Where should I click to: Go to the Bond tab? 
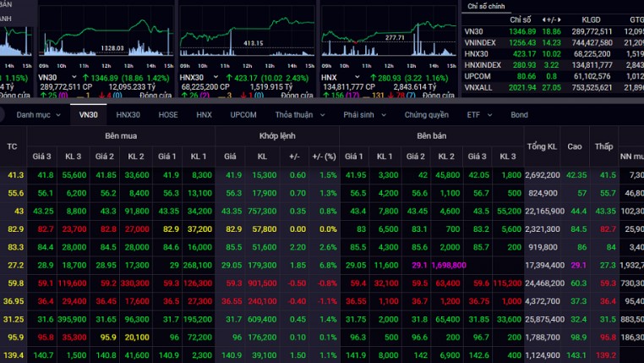click(519, 115)
